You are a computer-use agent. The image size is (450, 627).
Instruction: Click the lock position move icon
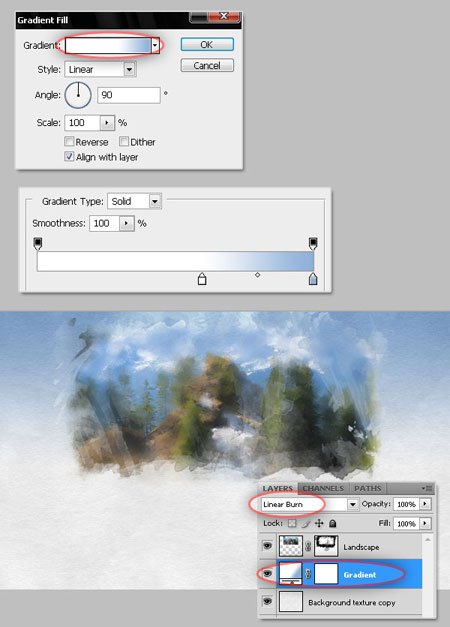pos(319,523)
